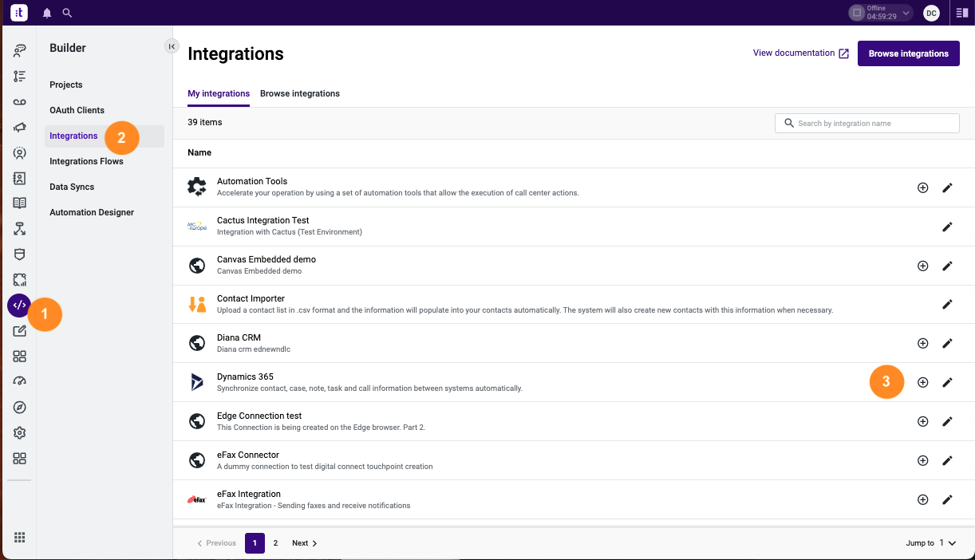
Task: Open the settings gear in the left sidebar
Action: (x=20, y=432)
